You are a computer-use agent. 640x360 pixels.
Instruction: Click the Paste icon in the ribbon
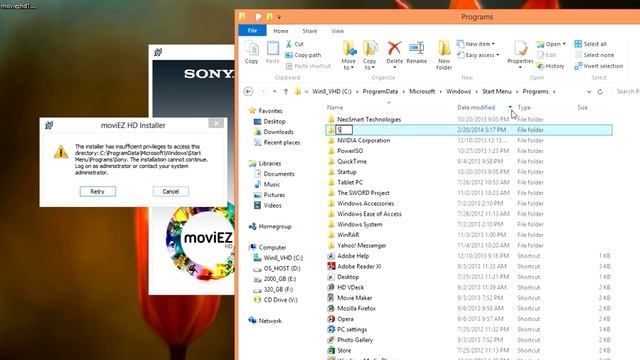[x=272, y=53]
